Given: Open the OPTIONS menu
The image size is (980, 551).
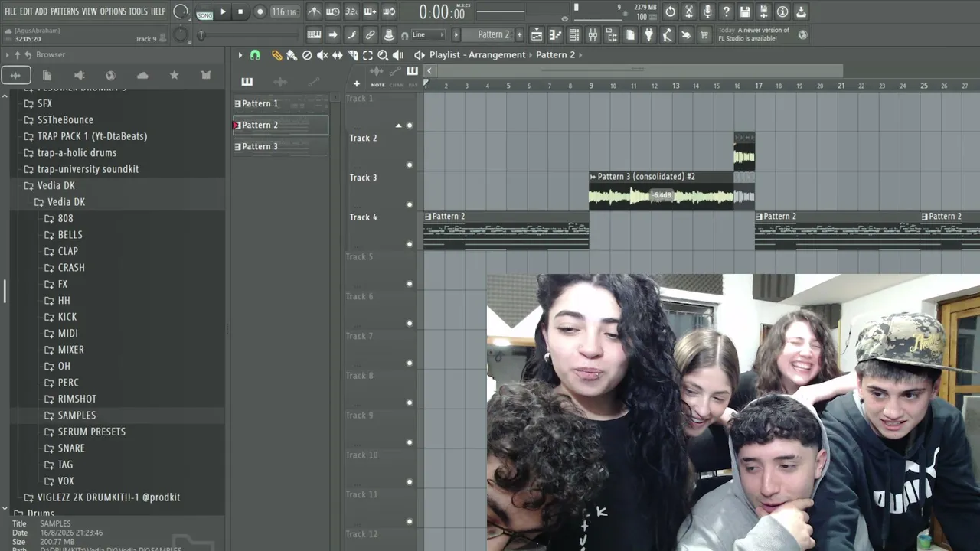Looking at the screenshot, I should (113, 11).
